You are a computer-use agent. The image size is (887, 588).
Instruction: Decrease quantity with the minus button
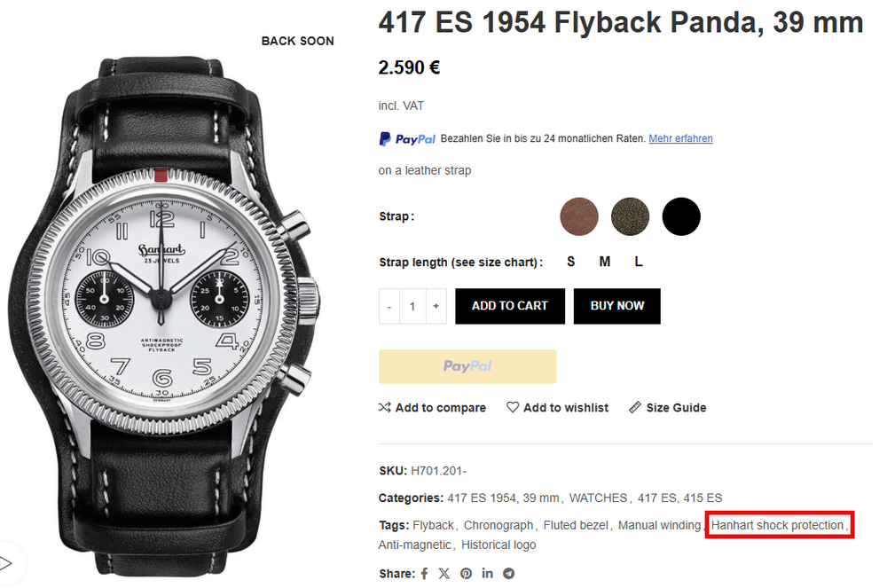click(389, 306)
